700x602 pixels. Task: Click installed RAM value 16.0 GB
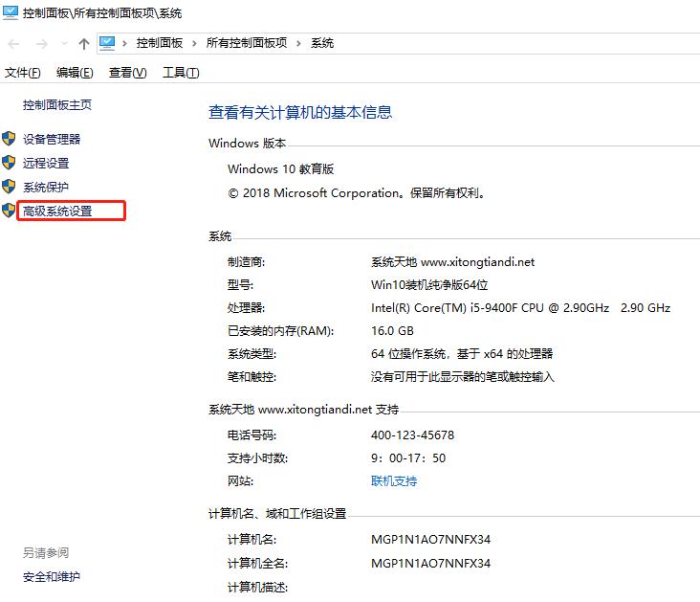point(392,331)
